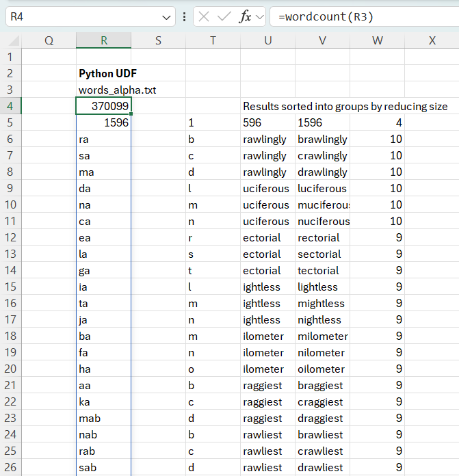Open the Insert Function fx button

pyautogui.click(x=245, y=16)
